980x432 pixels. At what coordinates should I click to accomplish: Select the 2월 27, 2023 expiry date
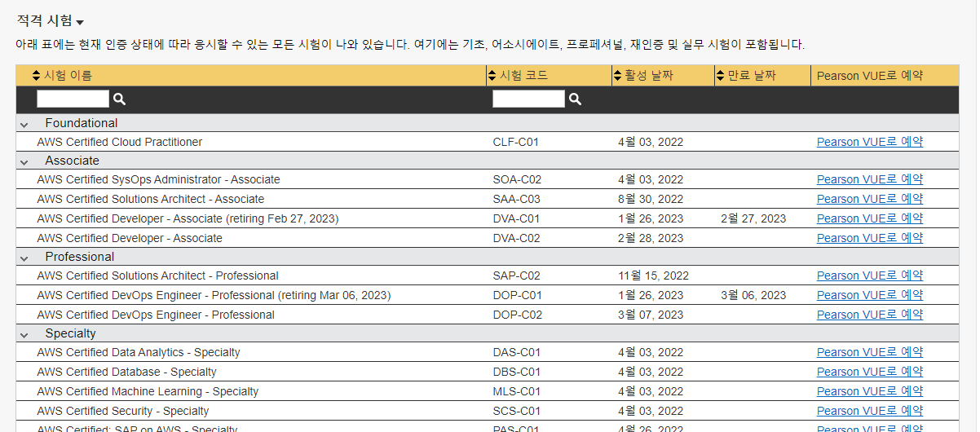(x=753, y=218)
